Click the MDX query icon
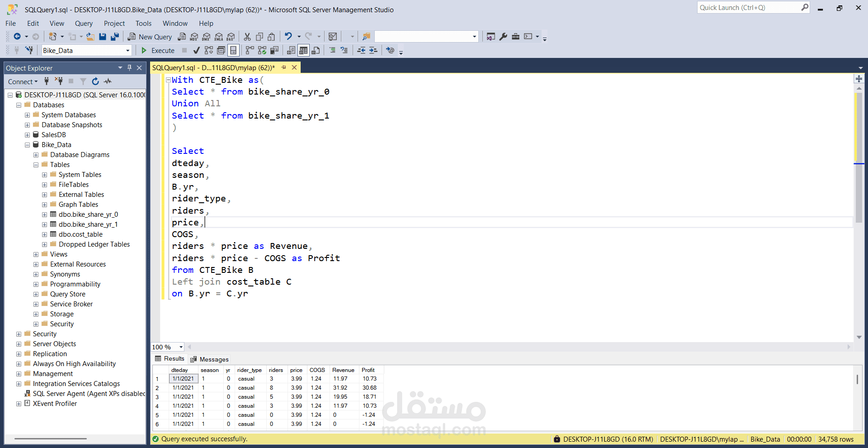 (194, 37)
